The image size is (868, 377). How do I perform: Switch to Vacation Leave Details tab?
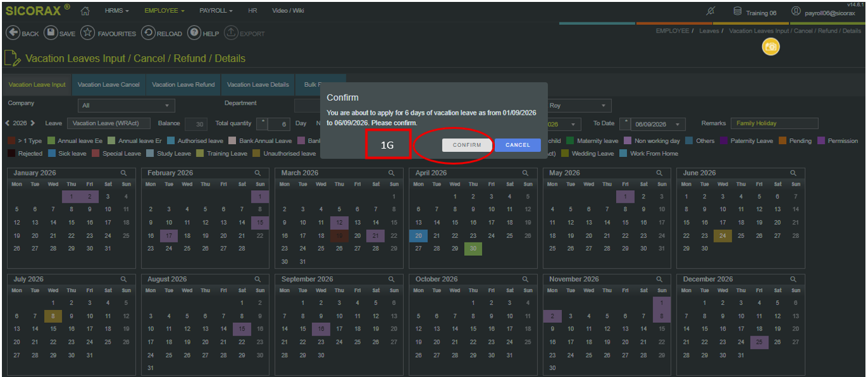258,84
